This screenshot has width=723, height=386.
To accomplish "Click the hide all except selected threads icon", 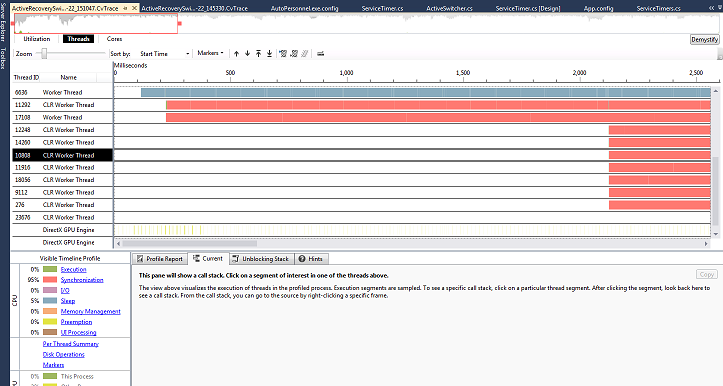I will pyautogui.click(x=294, y=53).
